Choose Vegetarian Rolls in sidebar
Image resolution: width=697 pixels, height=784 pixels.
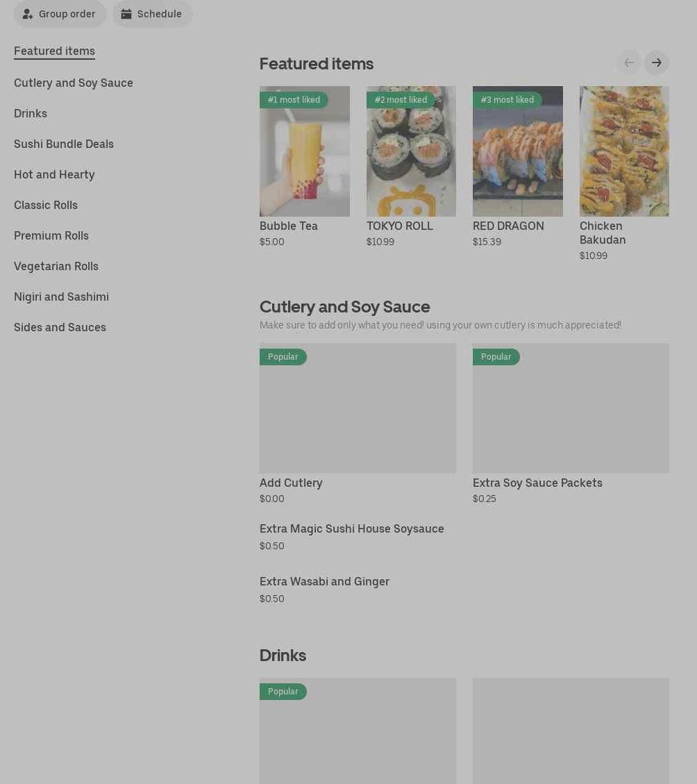click(x=56, y=266)
